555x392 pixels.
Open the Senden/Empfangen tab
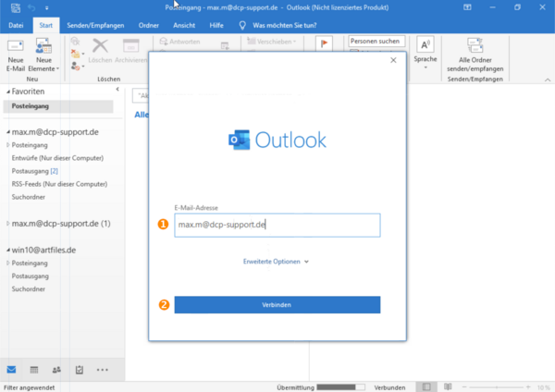pos(95,26)
